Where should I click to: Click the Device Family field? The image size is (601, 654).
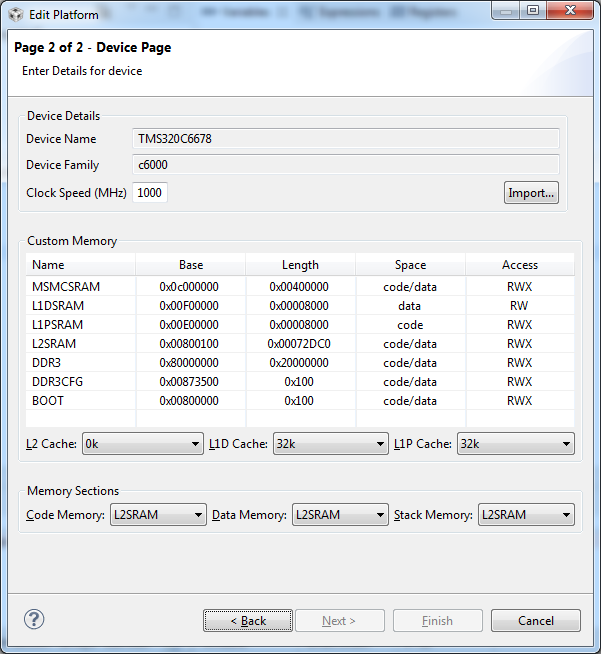[x=346, y=165]
